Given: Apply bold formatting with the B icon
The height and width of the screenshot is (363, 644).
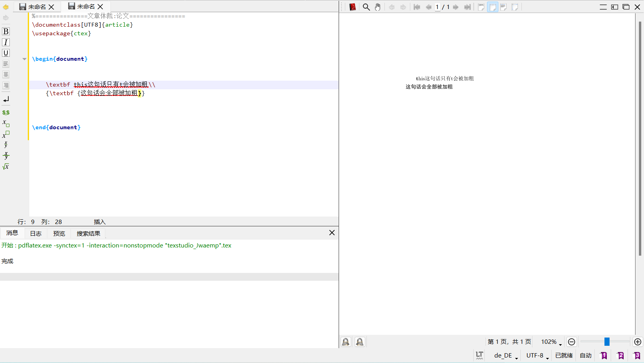Looking at the screenshot, I should tap(6, 31).
